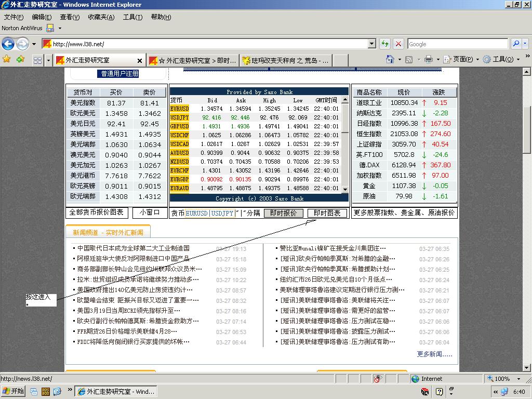
Task: Open the 收藏夹(A) menu
Action: [x=101, y=17]
